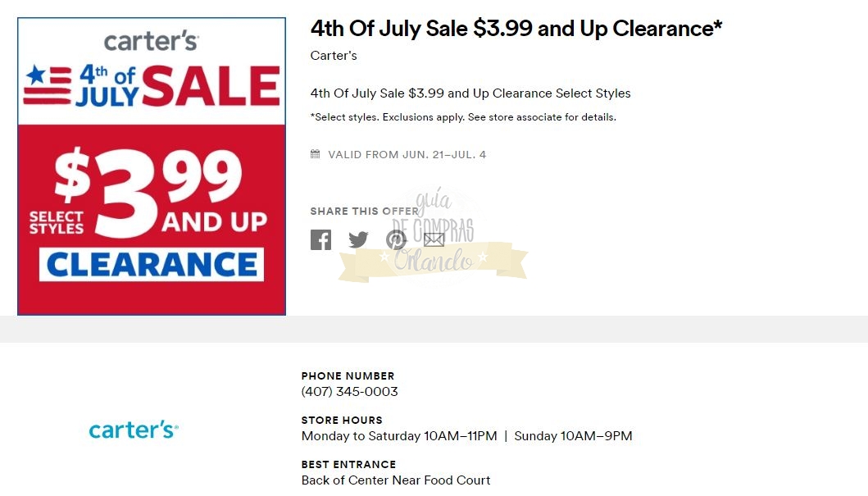Click the teal Carter's store logo

point(133,430)
